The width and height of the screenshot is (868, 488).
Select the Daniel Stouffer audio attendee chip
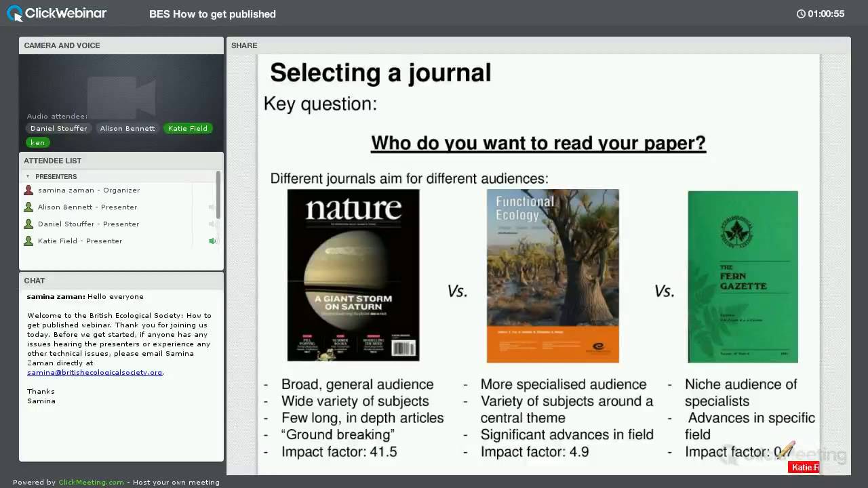(59, 128)
